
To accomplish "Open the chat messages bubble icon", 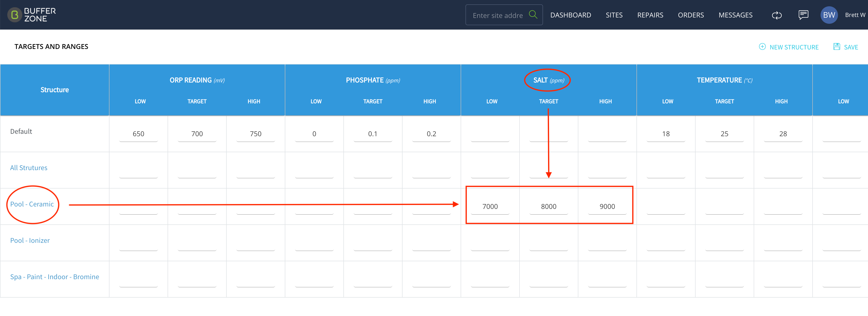I will [x=803, y=15].
